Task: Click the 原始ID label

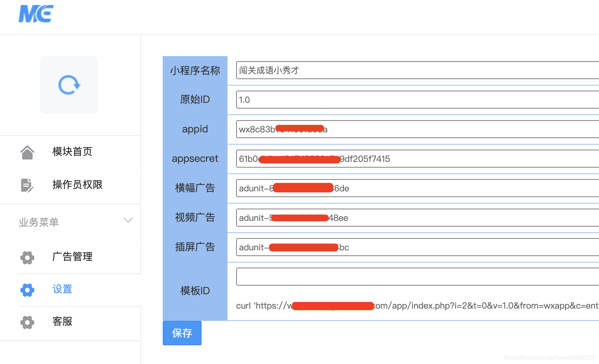Action: click(x=195, y=99)
